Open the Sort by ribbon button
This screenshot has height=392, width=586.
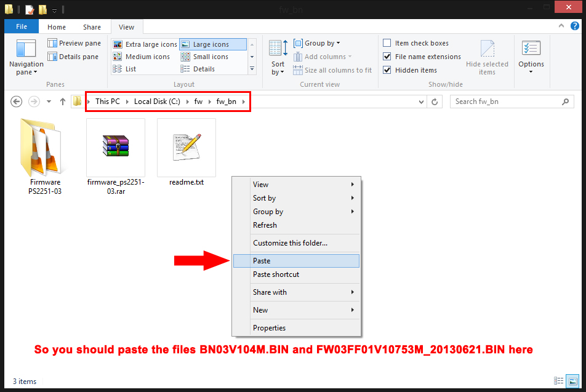pyautogui.click(x=278, y=57)
